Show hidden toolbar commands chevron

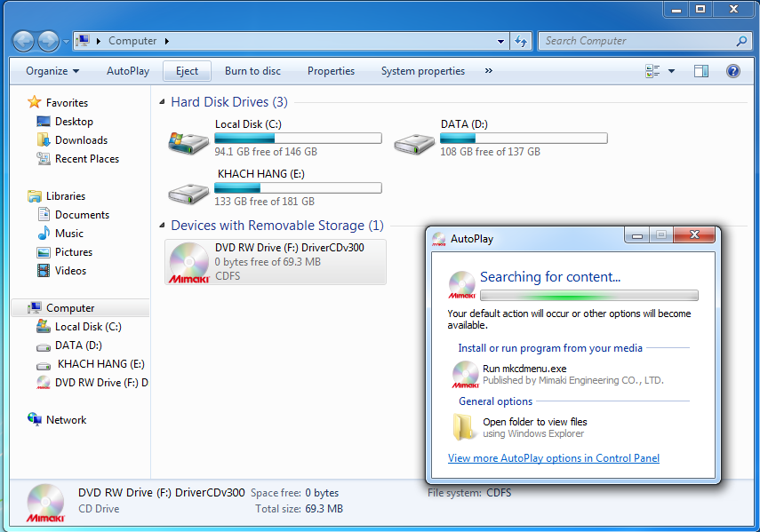pyautogui.click(x=489, y=71)
